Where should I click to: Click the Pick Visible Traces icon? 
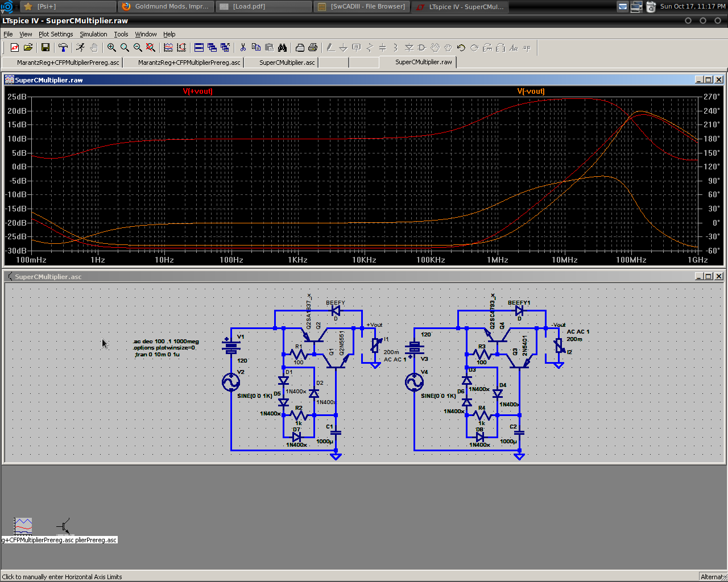tap(168, 48)
